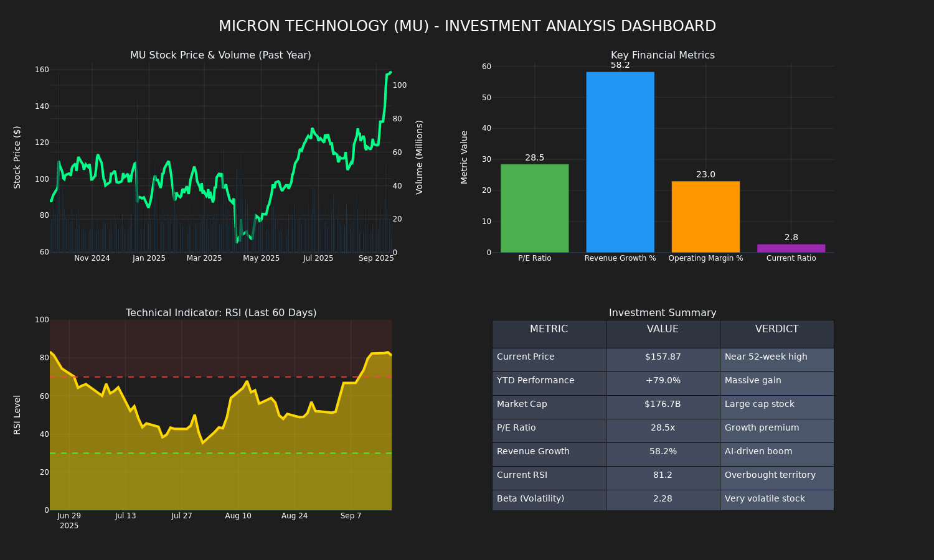
Task: Click the main dashboard title heading
Action: [x=467, y=26]
